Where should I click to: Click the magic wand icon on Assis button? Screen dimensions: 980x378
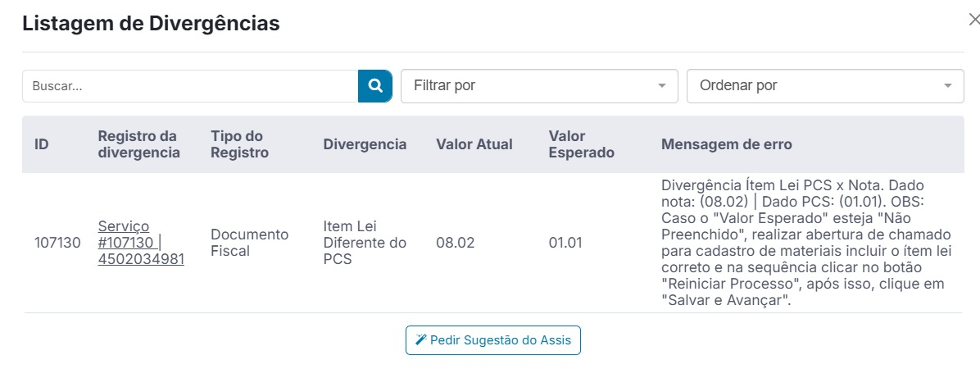pos(421,339)
